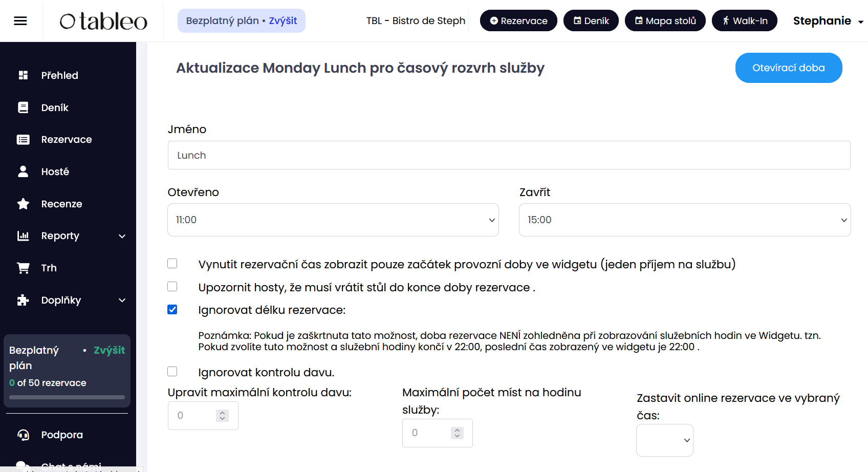
Task: Select Walk-In in top navigation
Action: pos(745,21)
